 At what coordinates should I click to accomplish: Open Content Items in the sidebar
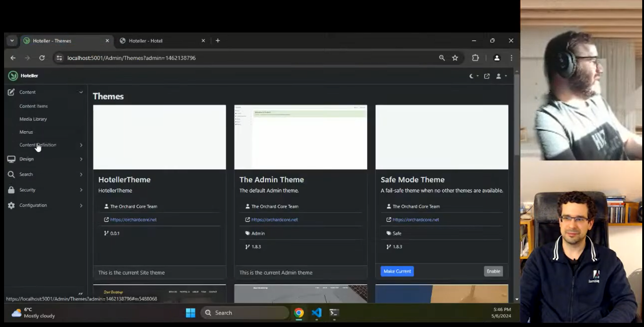33,106
